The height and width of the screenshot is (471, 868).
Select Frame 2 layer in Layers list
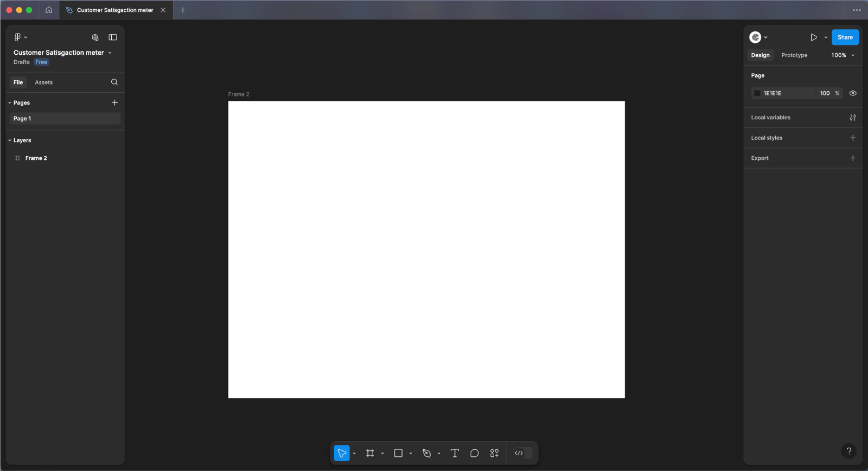coord(36,158)
